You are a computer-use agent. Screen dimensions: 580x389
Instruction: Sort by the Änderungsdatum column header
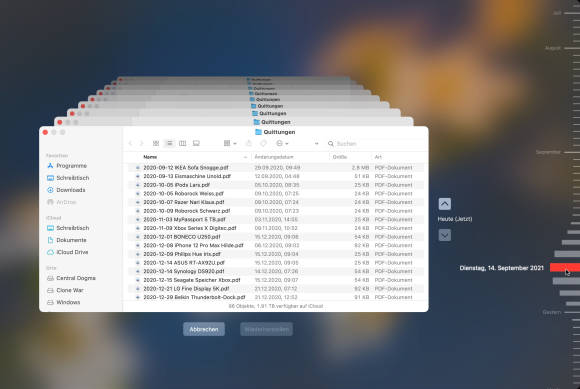tap(274, 157)
